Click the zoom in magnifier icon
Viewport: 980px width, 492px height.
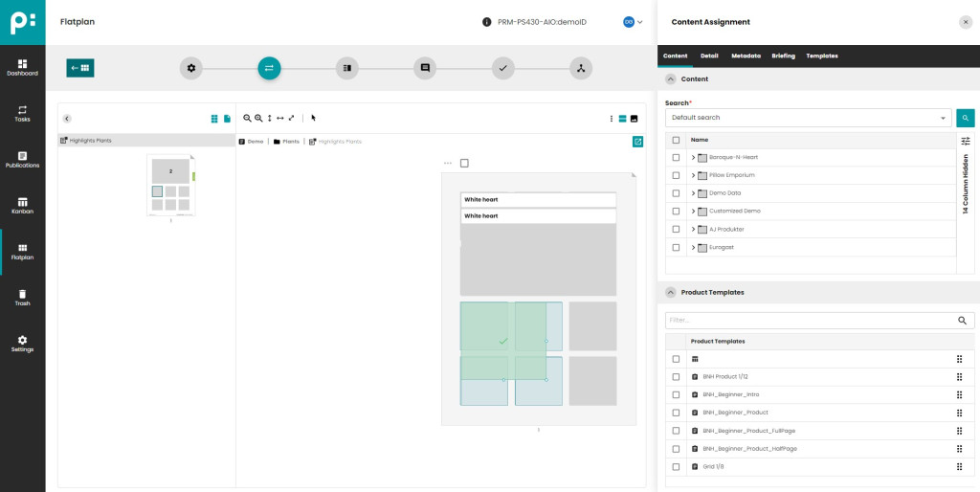(x=258, y=119)
